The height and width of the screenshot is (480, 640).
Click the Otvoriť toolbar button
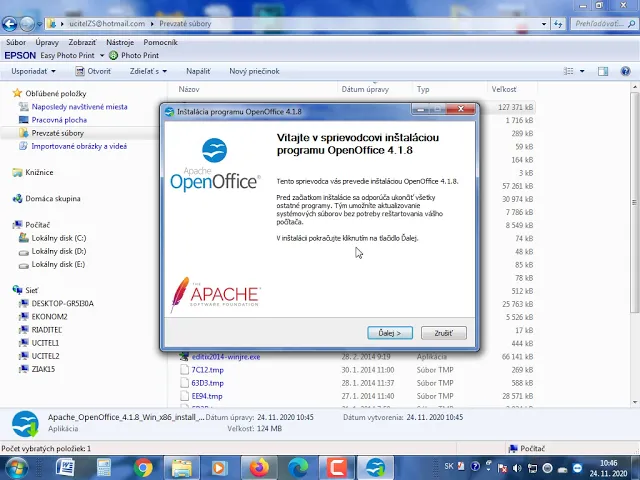pos(93,71)
